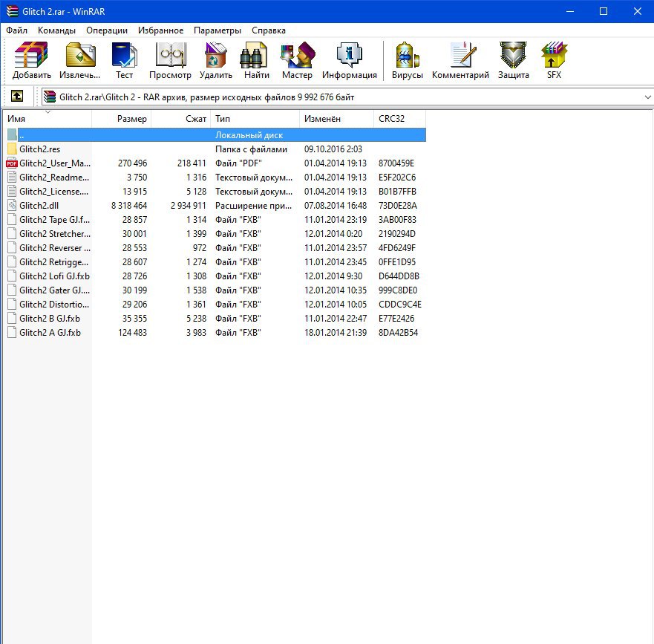654x644 pixels.
Task: Click the size value 124 483
Action: coord(132,333)
